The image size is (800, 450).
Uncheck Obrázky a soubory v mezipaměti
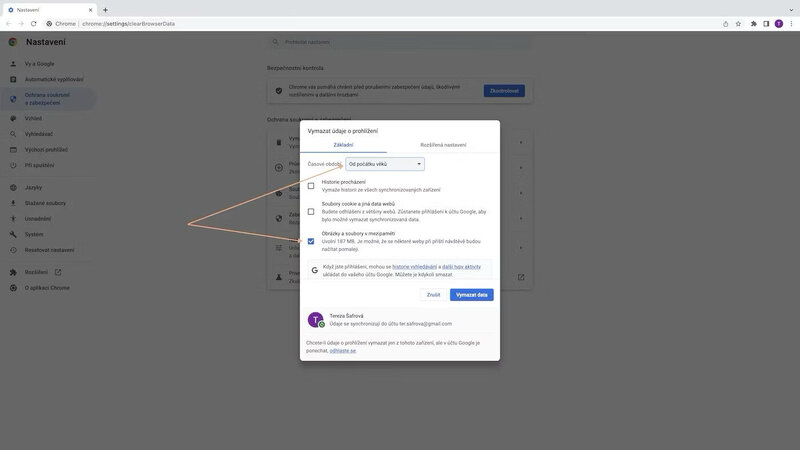311,241
